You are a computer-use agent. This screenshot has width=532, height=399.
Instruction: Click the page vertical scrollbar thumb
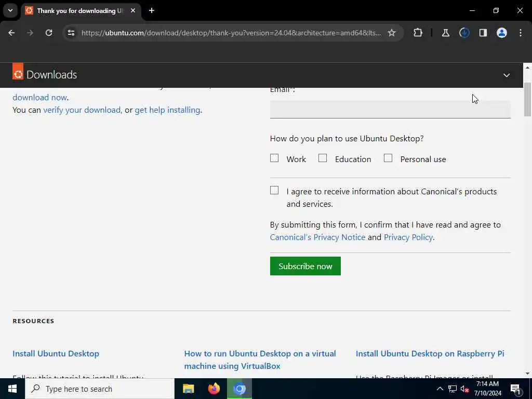527,99
